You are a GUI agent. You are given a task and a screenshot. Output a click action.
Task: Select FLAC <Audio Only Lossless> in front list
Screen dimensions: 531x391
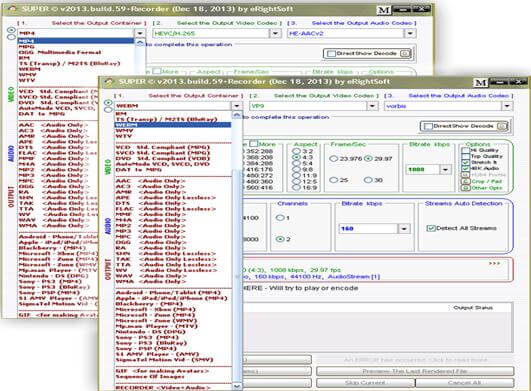[x=173, y=209]
